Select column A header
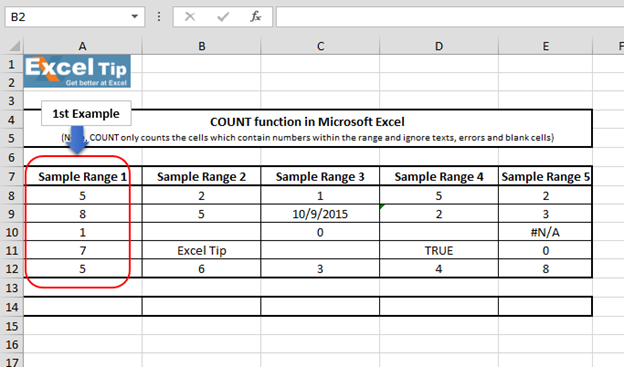The height and width of the screenshot is (367, 624). pyautogui.click(x=82, y=46)
